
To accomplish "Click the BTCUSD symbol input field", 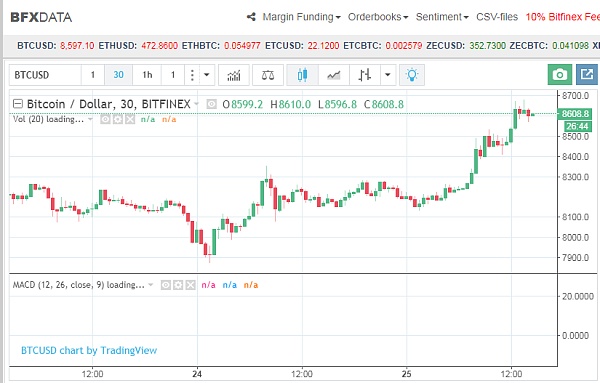I will [45, 75].
